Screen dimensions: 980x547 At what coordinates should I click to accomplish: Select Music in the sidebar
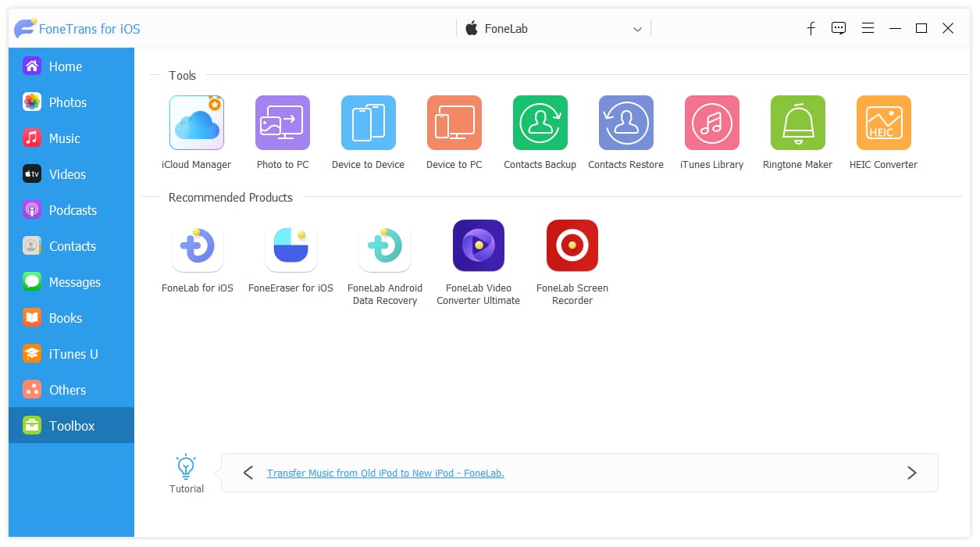click(x=71, y=138)
